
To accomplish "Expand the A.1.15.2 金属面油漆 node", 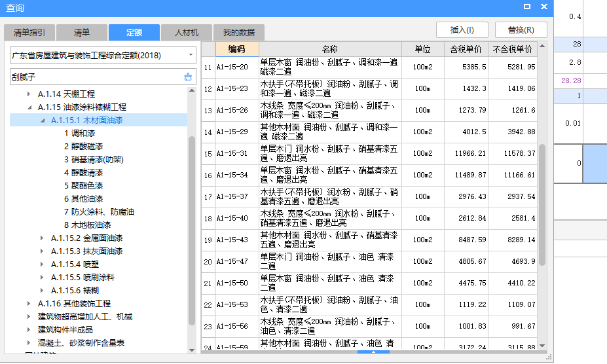I will click(x=42, y=238).
